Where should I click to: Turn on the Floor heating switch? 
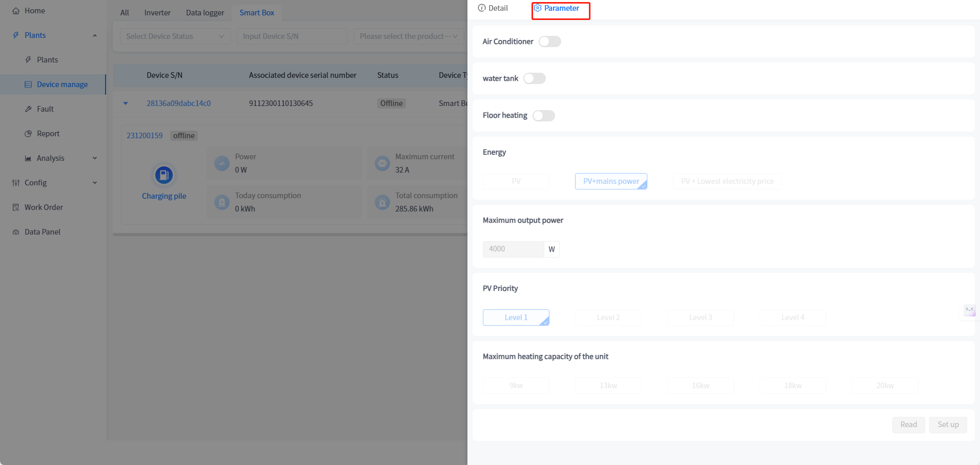[x=544, y=116]
